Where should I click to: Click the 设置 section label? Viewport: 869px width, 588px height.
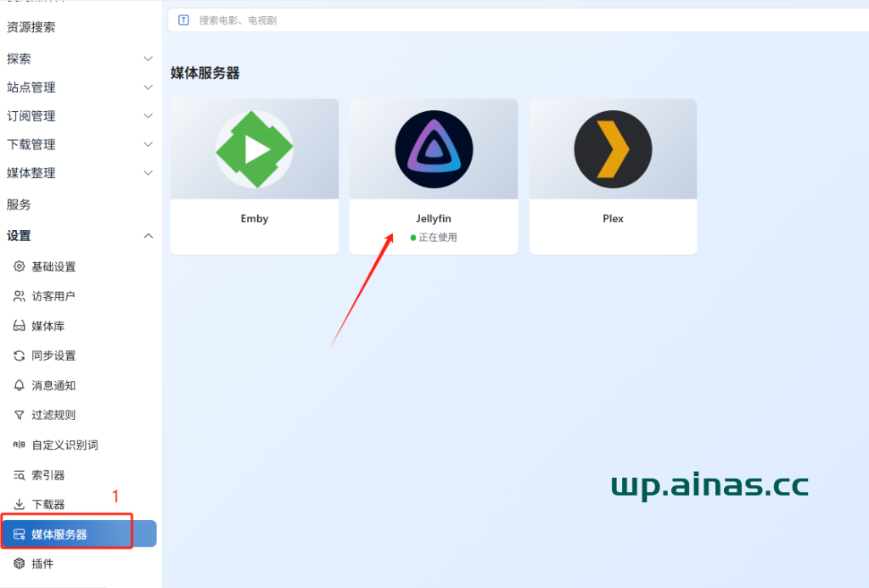tap(19, 236)
